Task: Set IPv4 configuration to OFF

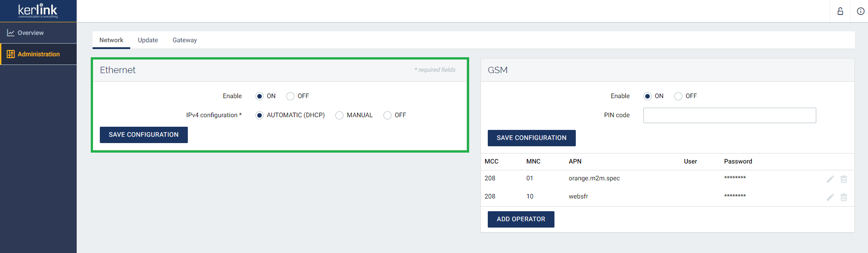Action: [387, 115]
